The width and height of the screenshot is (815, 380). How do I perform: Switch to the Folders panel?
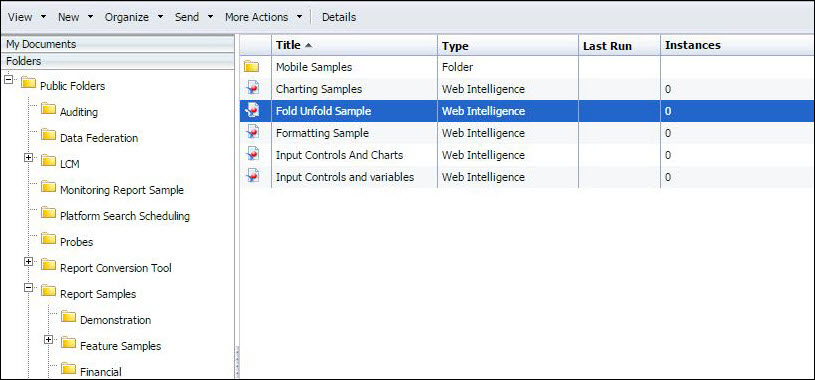(x=117, y=61)
